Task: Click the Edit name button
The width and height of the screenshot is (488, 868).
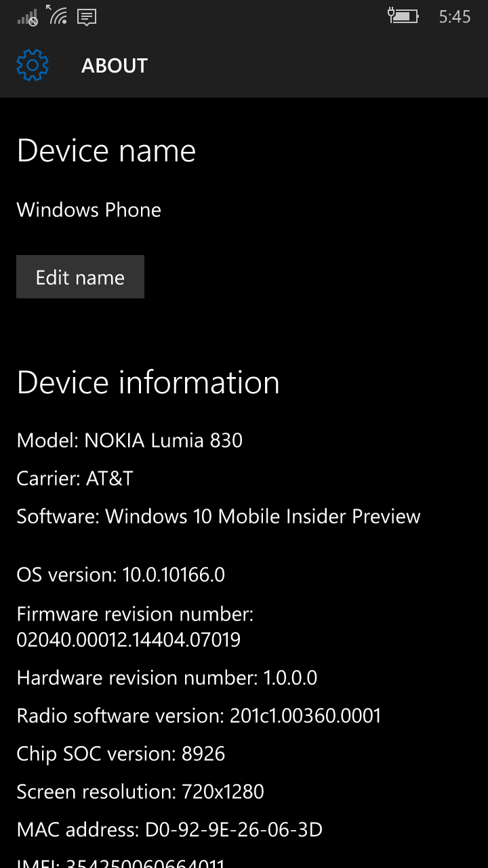Action: [80, 277]
